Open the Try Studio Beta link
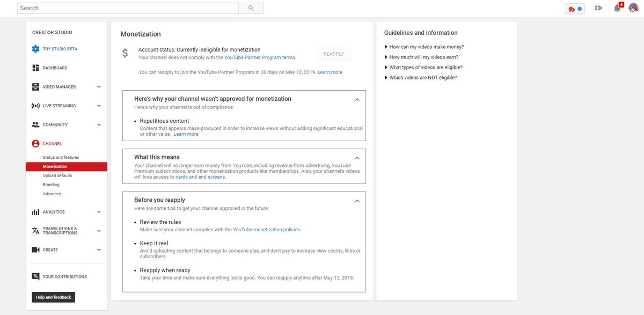This screenshot has height=315, width=644. pyautogui.click(x=60, y=49)
